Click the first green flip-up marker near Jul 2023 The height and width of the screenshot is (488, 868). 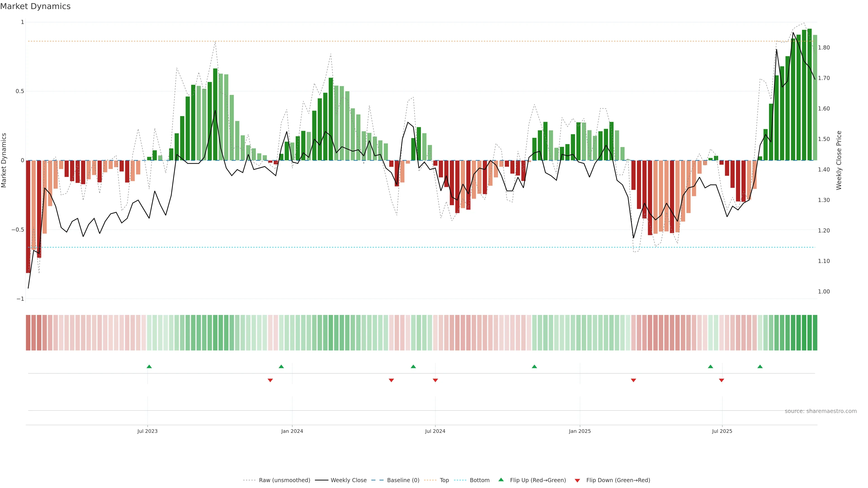pos(149,366)
